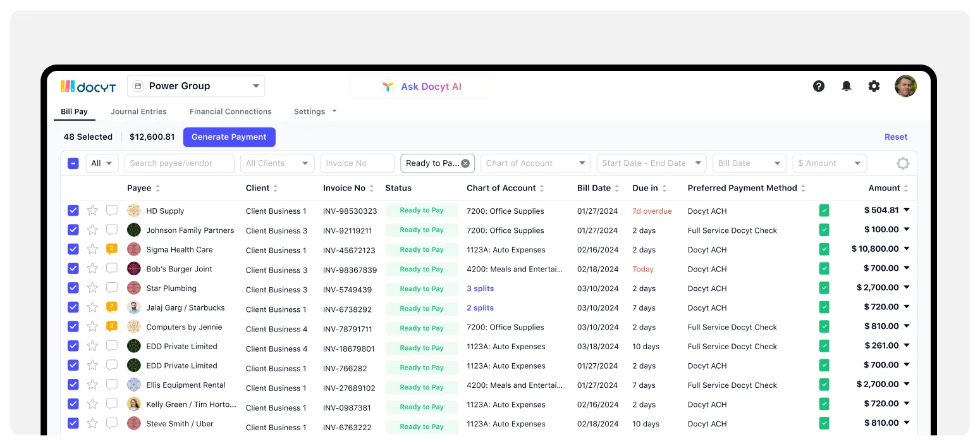
Task: Star the Star Plumbing bill
Action: (92, 288)
